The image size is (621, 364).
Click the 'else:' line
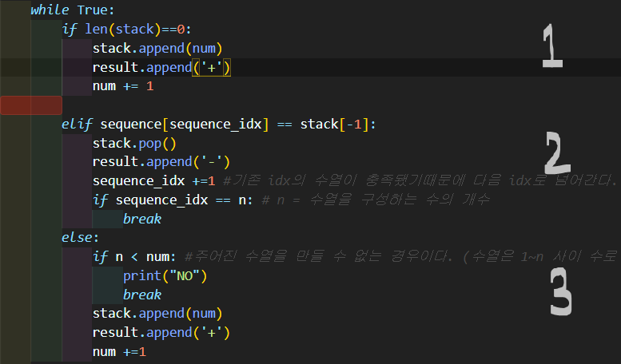(80, 237)
